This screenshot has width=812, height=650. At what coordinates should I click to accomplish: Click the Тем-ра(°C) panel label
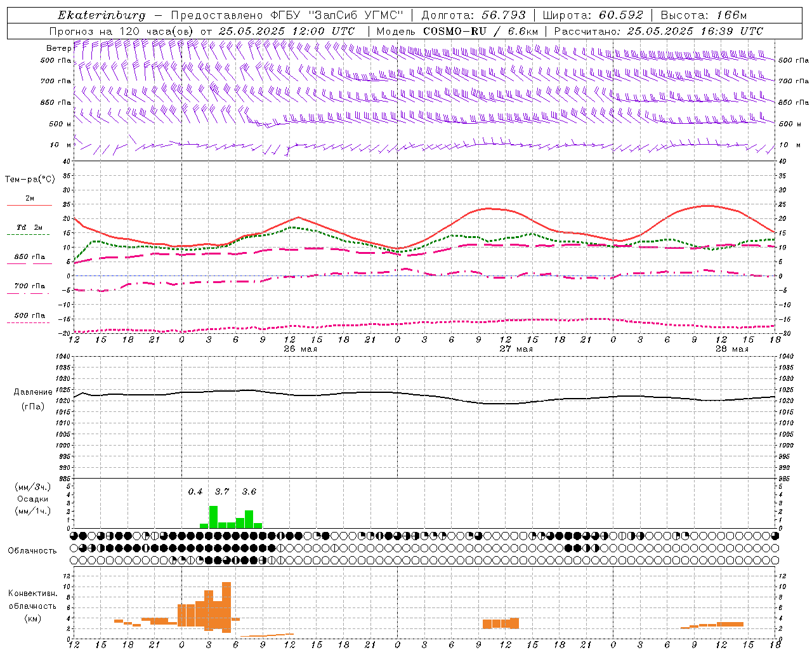[30, 180]
